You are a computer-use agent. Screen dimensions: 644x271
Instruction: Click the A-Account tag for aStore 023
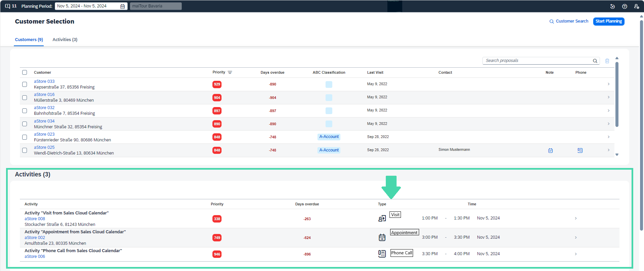(329, 137)
